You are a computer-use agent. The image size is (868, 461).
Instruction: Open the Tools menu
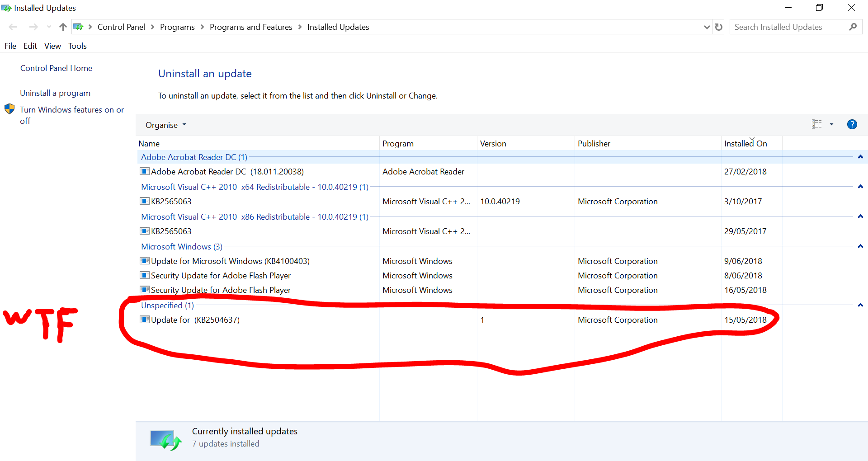click(x=77, y=46)
